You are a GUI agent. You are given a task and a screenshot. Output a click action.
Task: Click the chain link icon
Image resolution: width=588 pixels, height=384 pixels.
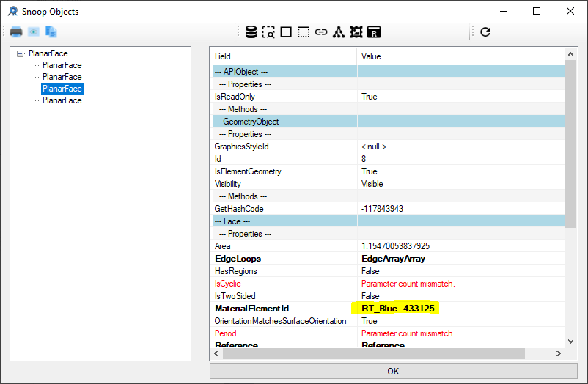[x=321, y=32]
